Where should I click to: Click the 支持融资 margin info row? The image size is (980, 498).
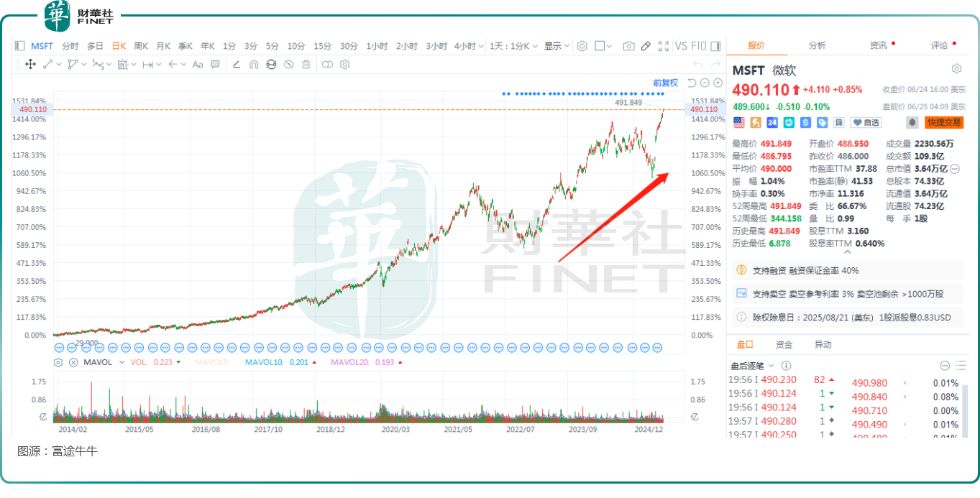pyautogui.click(x=848, y=271)
